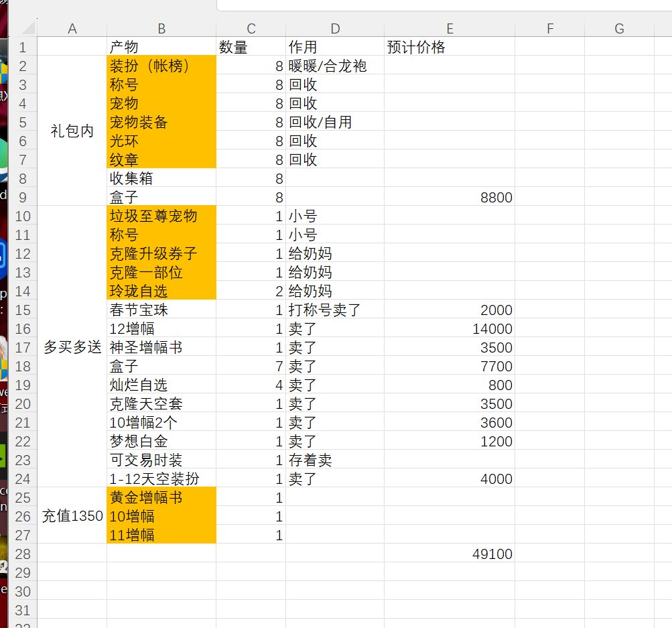Select column D header
The image size is (672, 628).
pyautogui.click(x=335, y=28)
